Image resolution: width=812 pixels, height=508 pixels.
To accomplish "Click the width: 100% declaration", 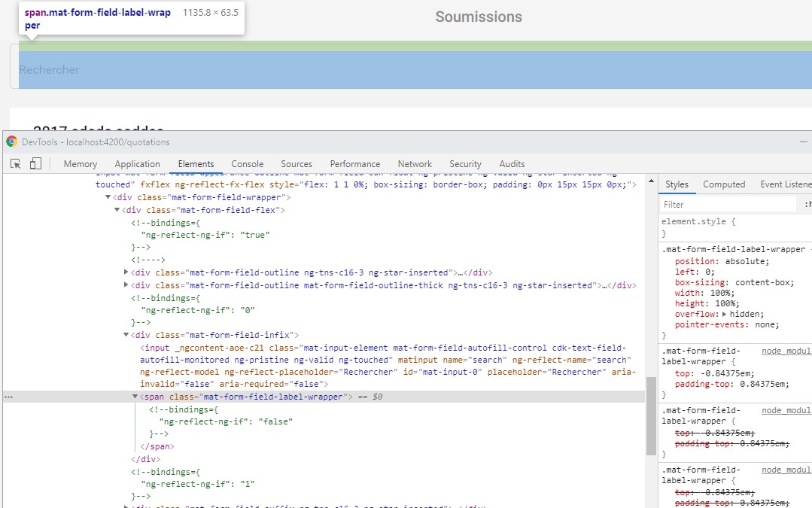I will point(704,293).
